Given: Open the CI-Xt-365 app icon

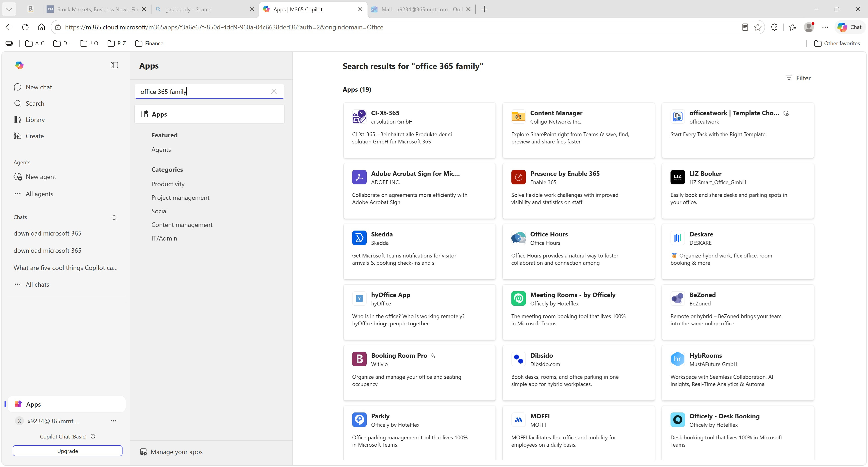Looking at the screenshot, I should [x=359, y=116].
